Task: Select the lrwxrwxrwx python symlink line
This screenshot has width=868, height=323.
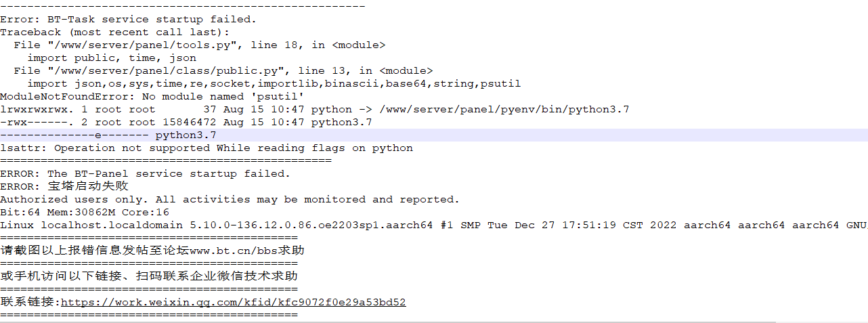Action: (315, 109)
